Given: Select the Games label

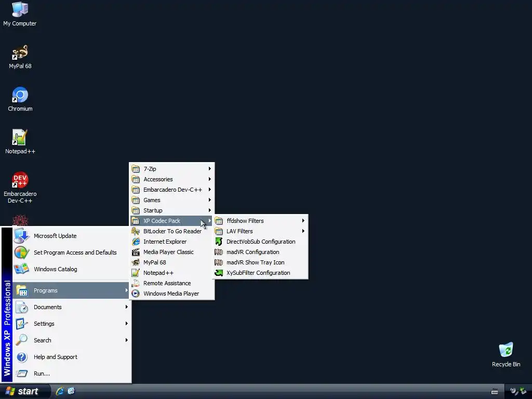Looking at the screenshot, I should (x=152, y=200).
